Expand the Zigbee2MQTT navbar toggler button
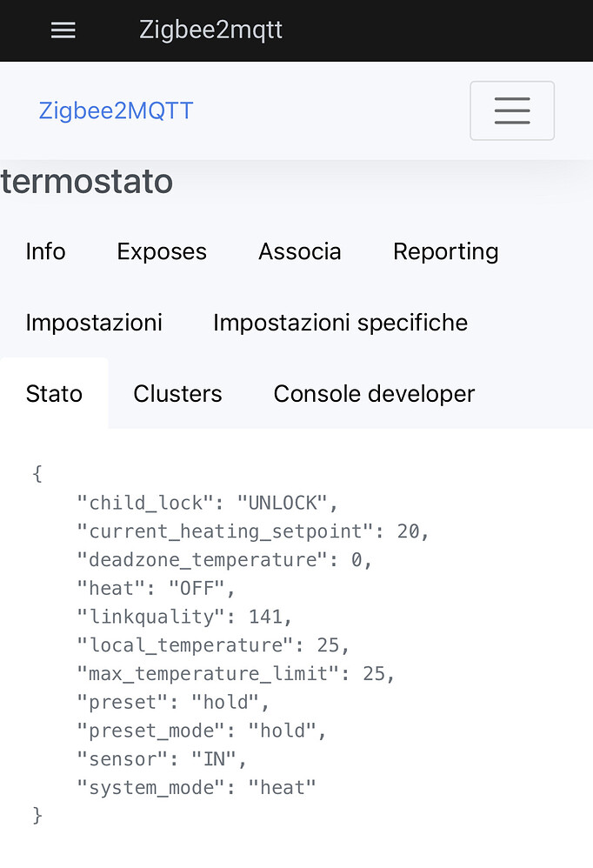593x868 pixels. pos(512,110)
